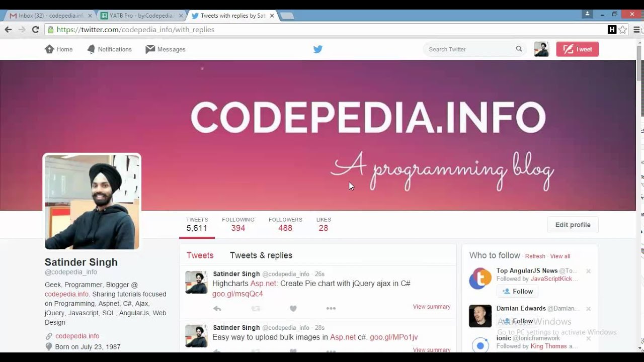Click 28s timestamp on bulk images tweet
Screen dimensions: 644x362
(319, 328)
